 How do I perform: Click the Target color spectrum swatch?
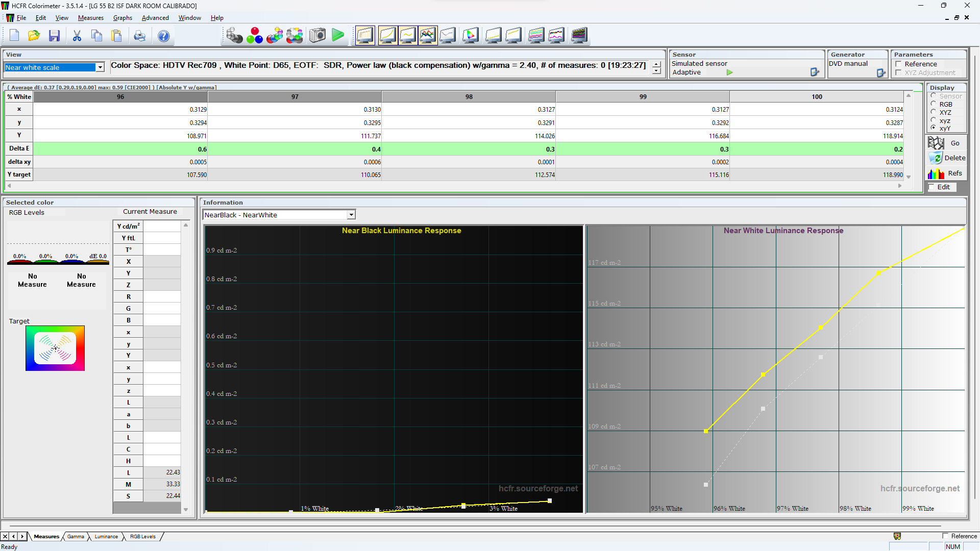pos(55,348)
